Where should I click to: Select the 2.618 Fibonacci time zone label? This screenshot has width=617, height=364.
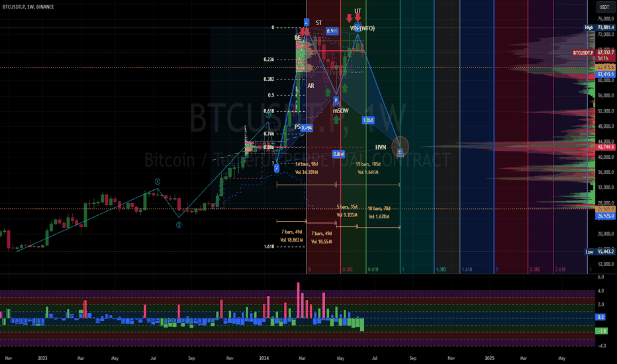click(560, 269)
